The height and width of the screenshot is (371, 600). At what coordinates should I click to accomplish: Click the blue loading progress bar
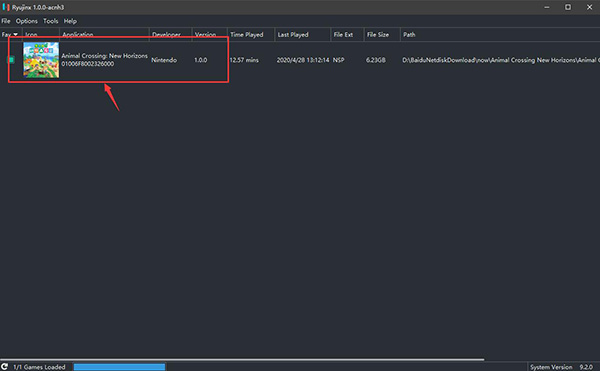click(119, 367)
